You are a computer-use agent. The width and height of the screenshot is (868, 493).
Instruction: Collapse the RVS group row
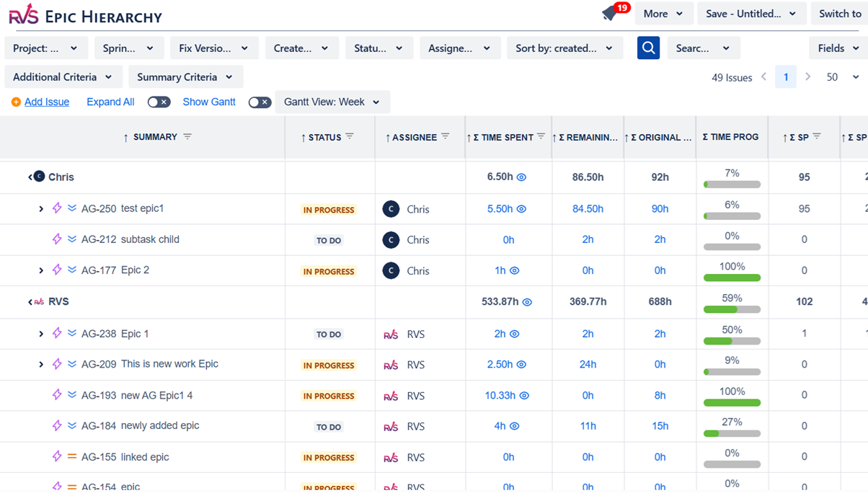(30, 302)
